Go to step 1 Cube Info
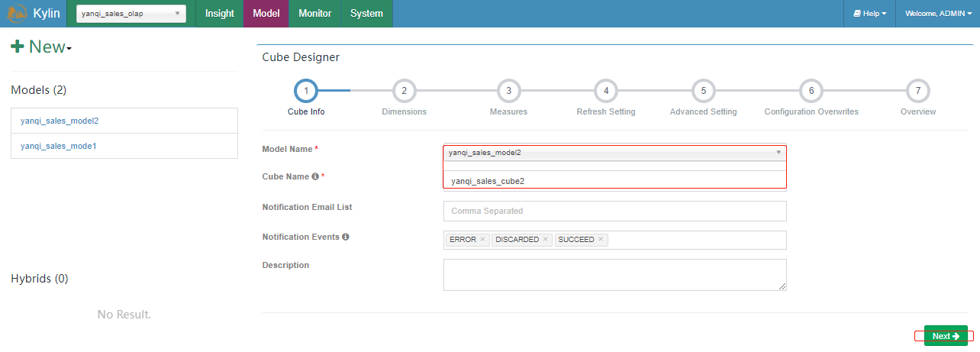Image resolution: width=980 pixels, height=352 pixels. click(306, 91)
